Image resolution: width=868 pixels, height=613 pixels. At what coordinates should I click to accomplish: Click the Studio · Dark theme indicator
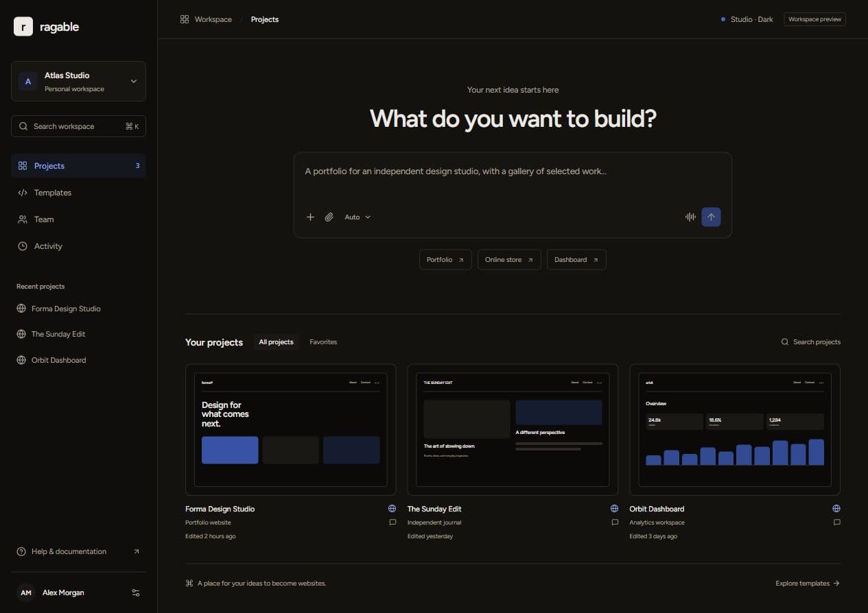(747, 19)
